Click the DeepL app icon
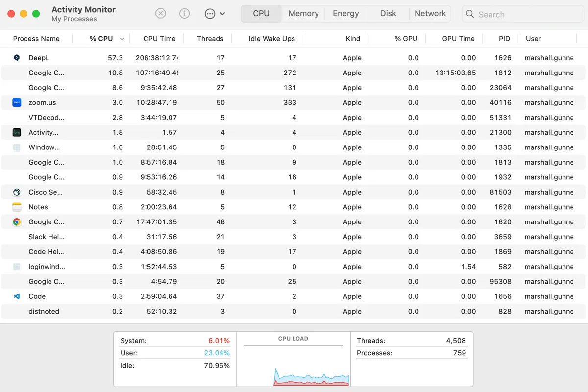The image size is (588, 392). pyautogui.click(x=17, y=58)
